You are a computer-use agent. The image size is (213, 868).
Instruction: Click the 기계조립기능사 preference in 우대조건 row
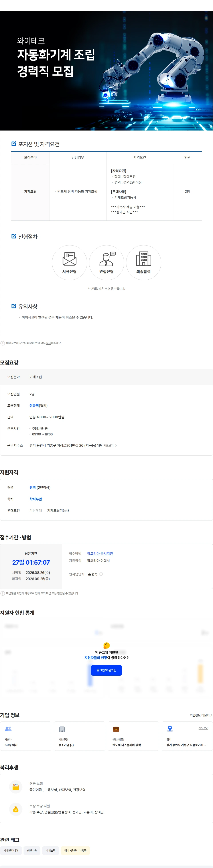click(58, 511)
